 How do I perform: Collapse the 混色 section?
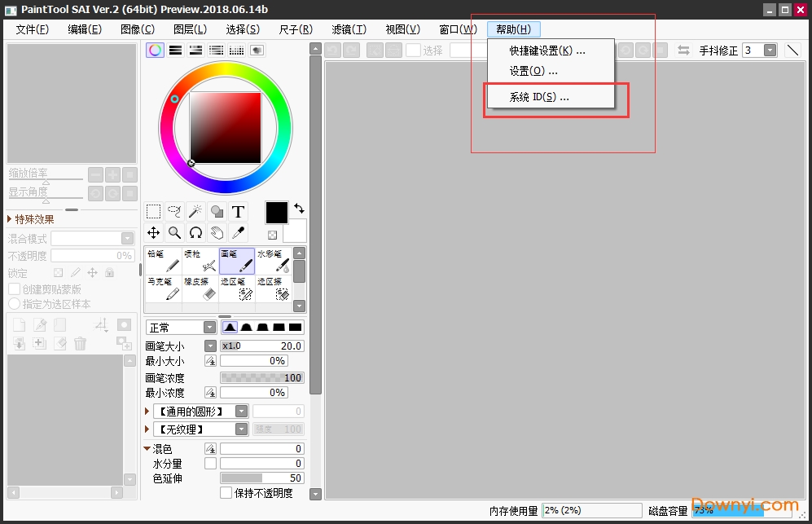[147, 449]
